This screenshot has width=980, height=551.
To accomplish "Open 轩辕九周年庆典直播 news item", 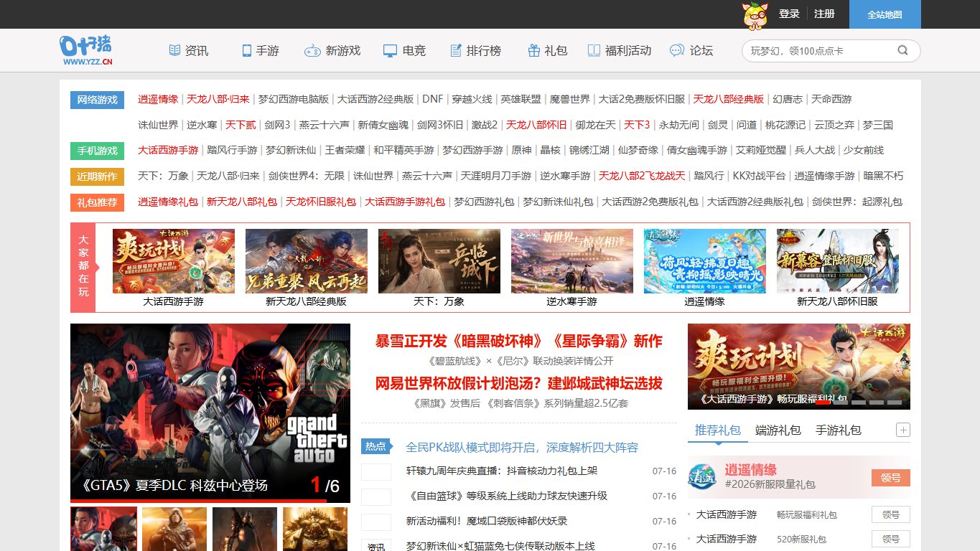I will coord(502,471).
